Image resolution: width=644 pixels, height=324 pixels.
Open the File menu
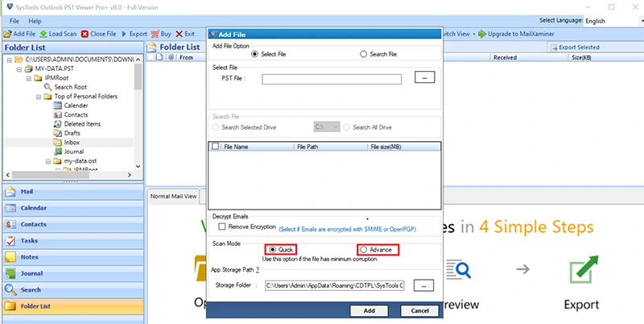(14, 21)
